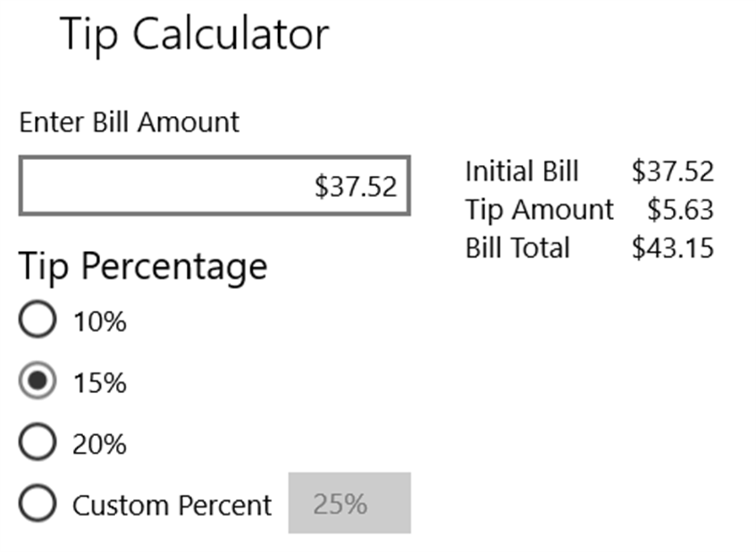Focus the custom percent 25% text box

point(349,504)
